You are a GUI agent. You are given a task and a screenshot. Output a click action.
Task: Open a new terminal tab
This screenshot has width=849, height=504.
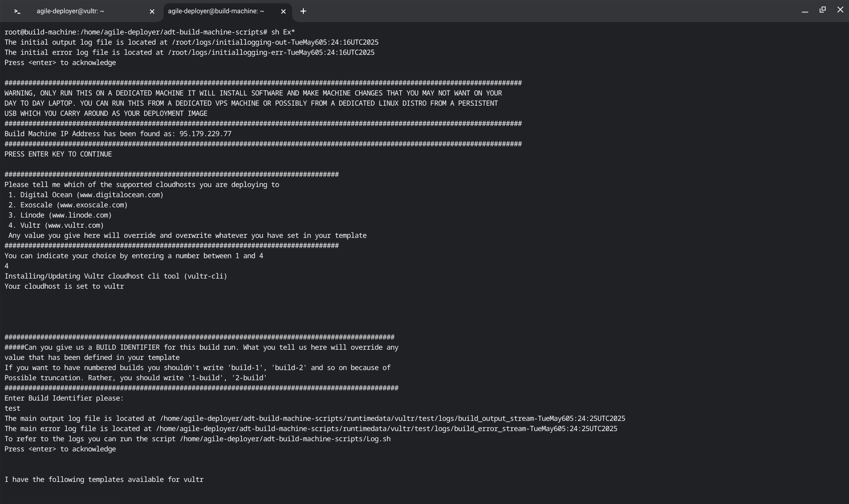[303, 11]
